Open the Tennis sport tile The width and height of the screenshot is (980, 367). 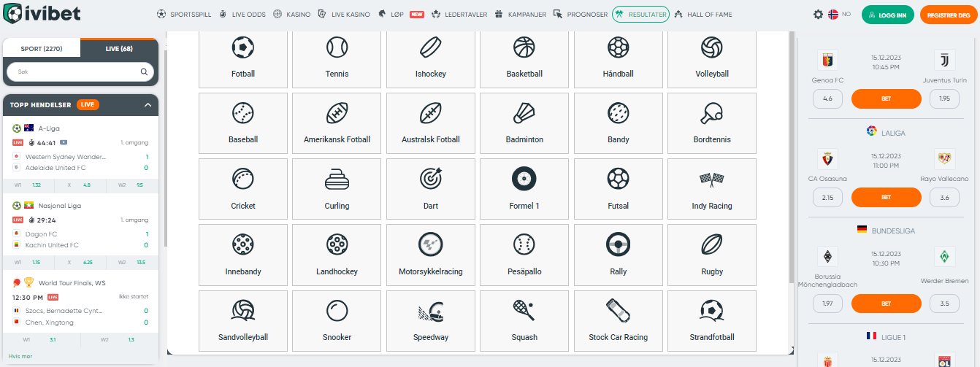(337, 60)
